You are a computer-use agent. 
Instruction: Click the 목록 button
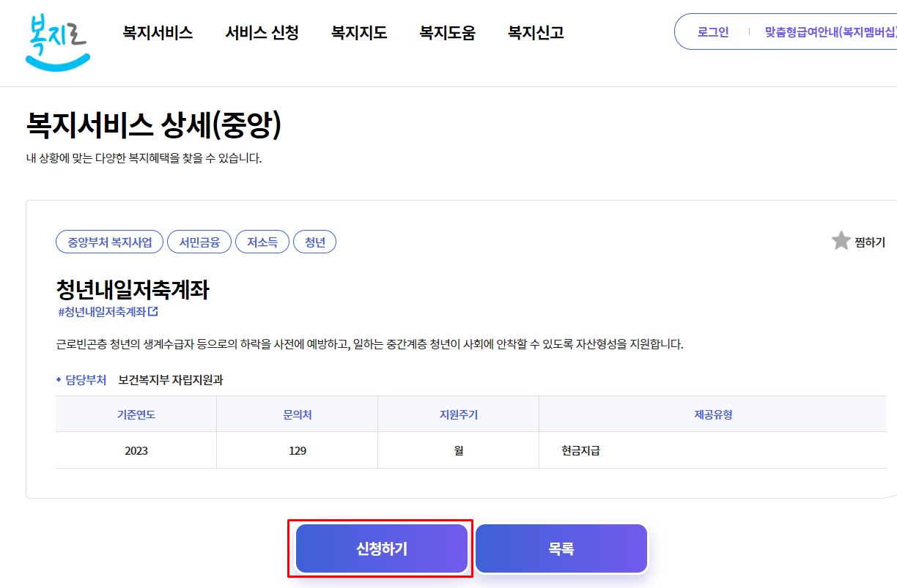pos(561,548)
